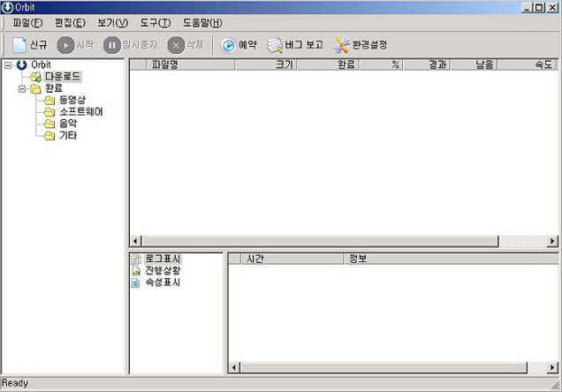
Task: Show the 속성표시 properties view
Action: pyautogui.click(x=163, y=283)
